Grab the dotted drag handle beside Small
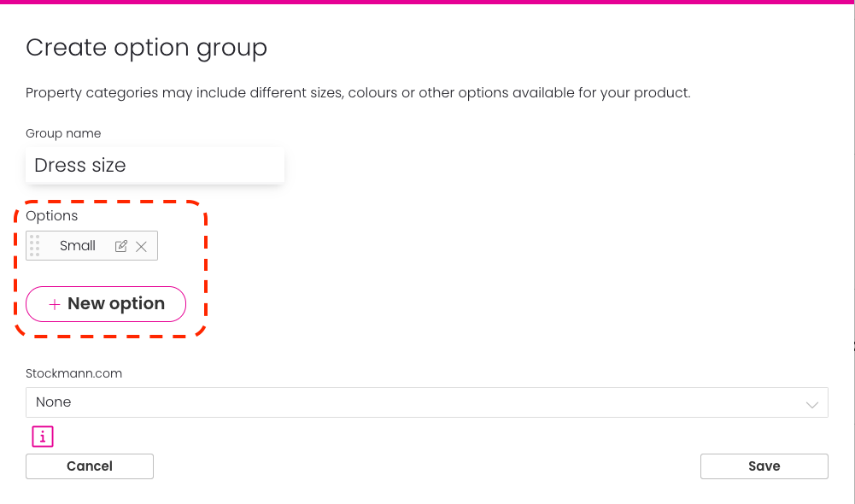This screenshot has height=504, width=855. pyautogui.click(x=35, y=245)
